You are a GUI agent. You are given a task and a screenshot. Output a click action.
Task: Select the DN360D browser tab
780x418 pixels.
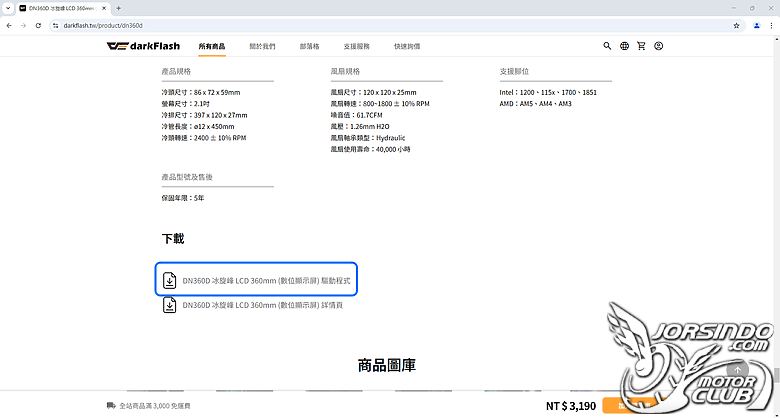[x=62, y=8]
